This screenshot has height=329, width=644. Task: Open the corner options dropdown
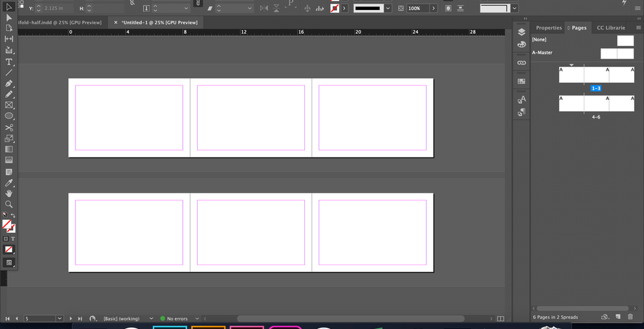[515, 8]
